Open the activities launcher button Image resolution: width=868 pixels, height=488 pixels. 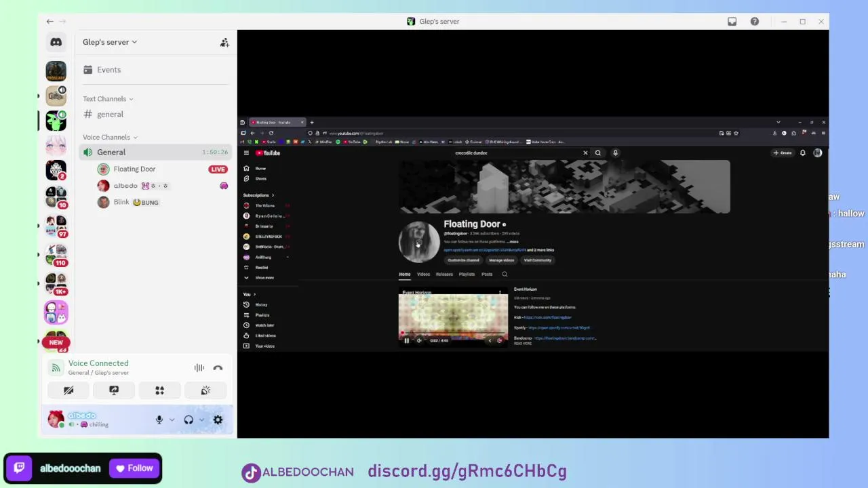point(160,390)
